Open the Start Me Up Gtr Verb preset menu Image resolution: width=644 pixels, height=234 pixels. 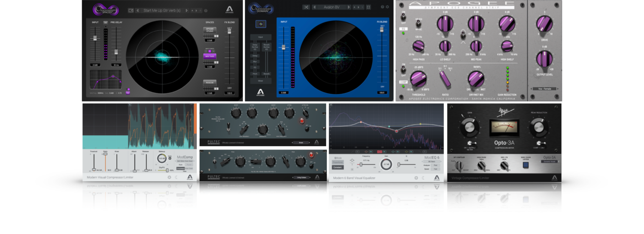pyautogui.click(x=162, y=10)
